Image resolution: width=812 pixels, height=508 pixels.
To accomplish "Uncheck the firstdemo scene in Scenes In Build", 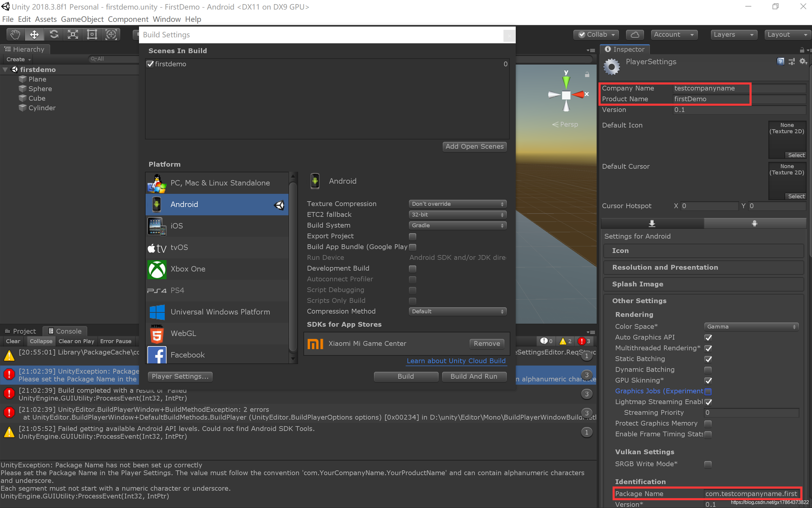I will pos(150,64).
